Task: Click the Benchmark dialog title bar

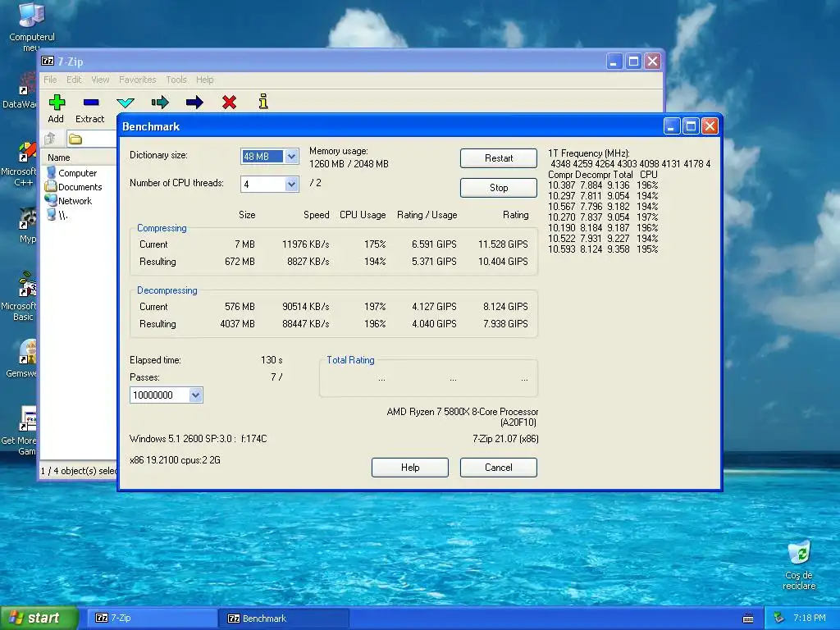Action: [x=391, y=126]
